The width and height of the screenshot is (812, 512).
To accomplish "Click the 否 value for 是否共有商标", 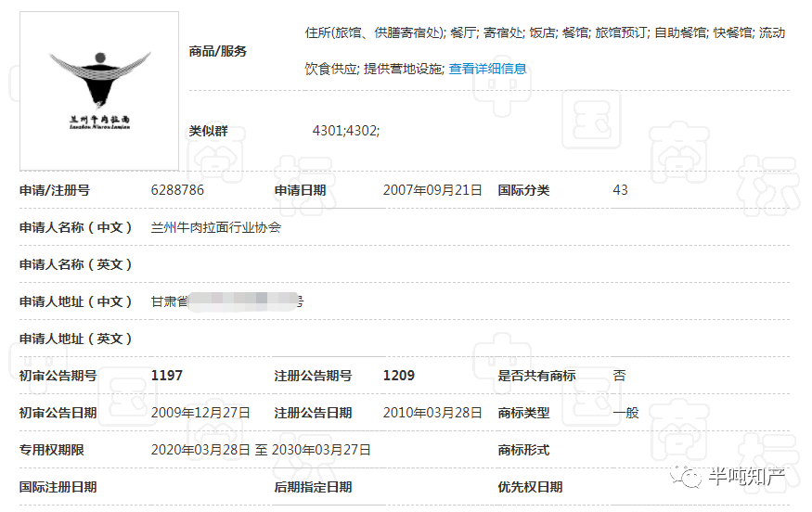I will point(619,376).
